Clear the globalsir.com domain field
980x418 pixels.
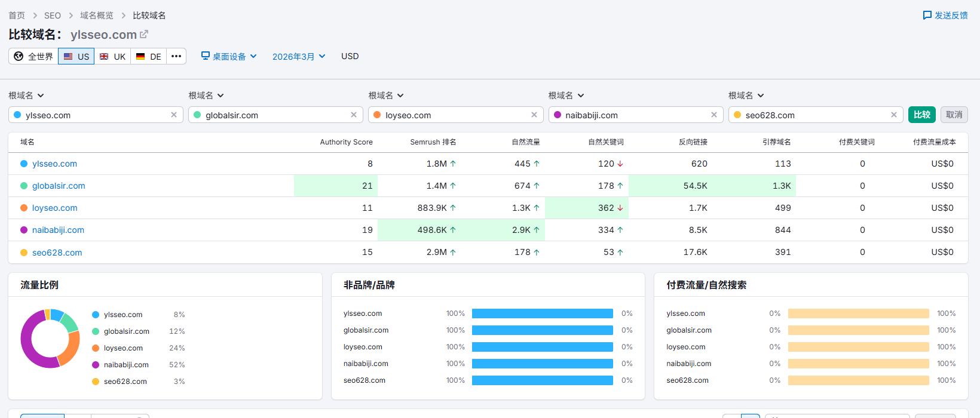coord(354,115)
